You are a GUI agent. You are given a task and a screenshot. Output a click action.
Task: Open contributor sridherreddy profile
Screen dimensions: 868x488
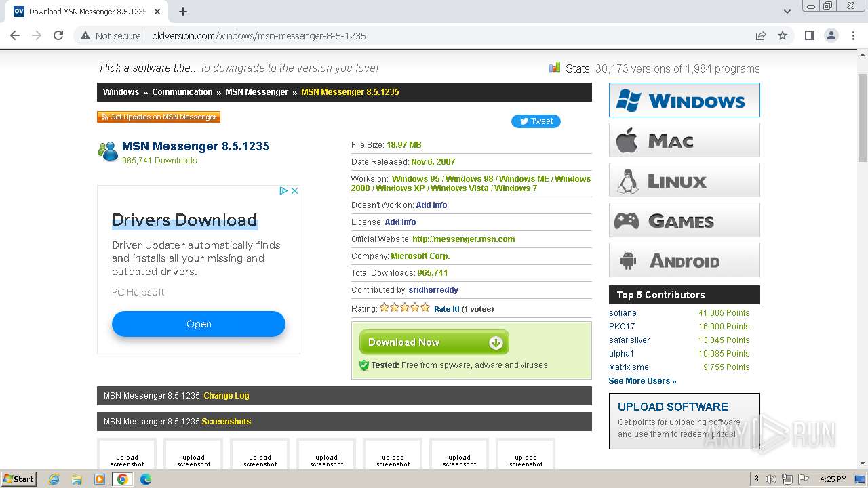pos(433,290)
